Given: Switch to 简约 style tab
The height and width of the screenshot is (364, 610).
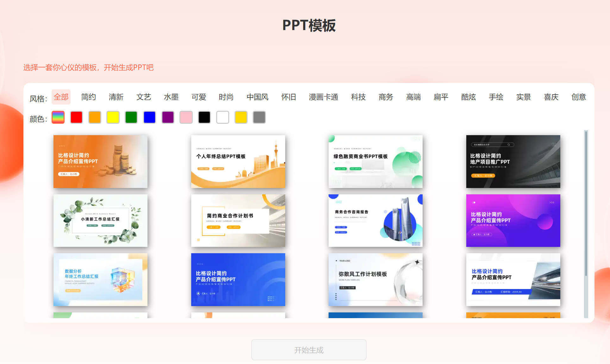Looking at the screenshot, I should [x=88, y=97].
